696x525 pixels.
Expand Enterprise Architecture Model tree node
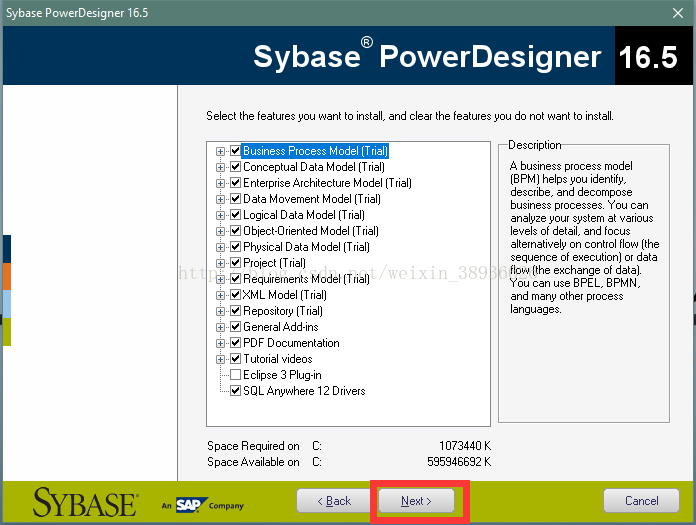coord(220,183)
